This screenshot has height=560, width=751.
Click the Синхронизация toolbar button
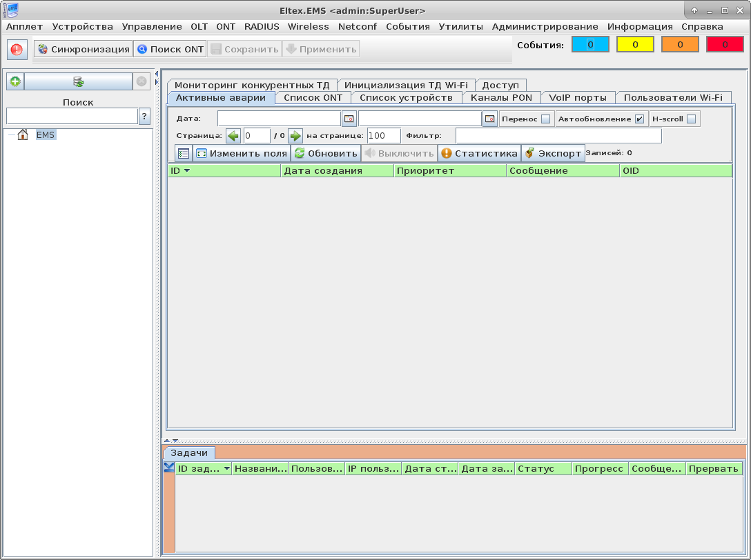[x=84, y=49]
